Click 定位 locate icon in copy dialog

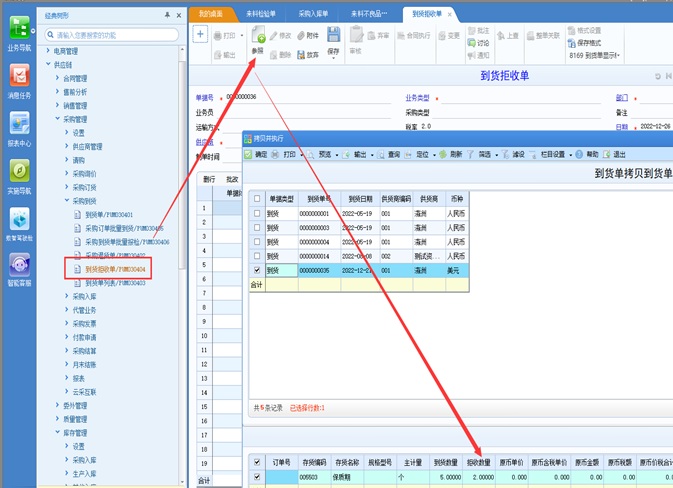(x=408, y=154)
